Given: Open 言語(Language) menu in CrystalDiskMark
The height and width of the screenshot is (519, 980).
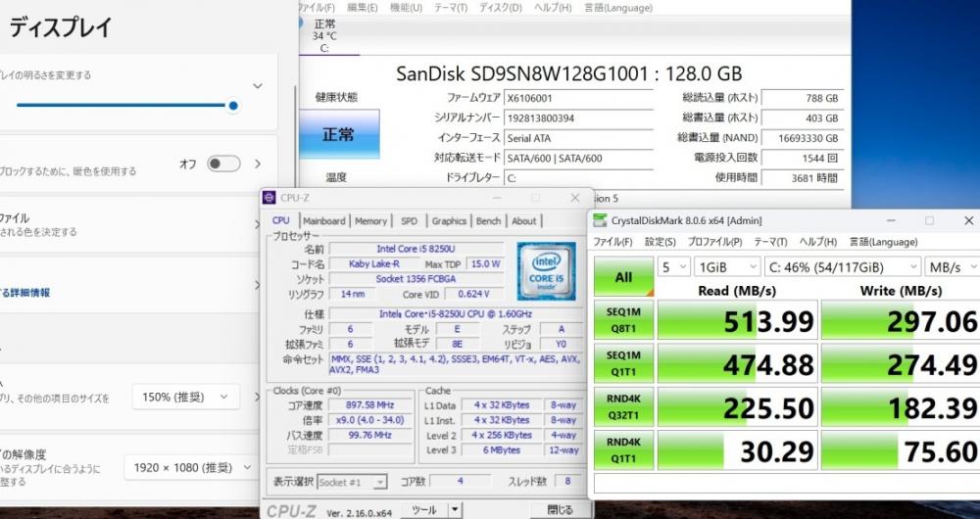Looking at the screenshot, I should [x=883, y=242].
